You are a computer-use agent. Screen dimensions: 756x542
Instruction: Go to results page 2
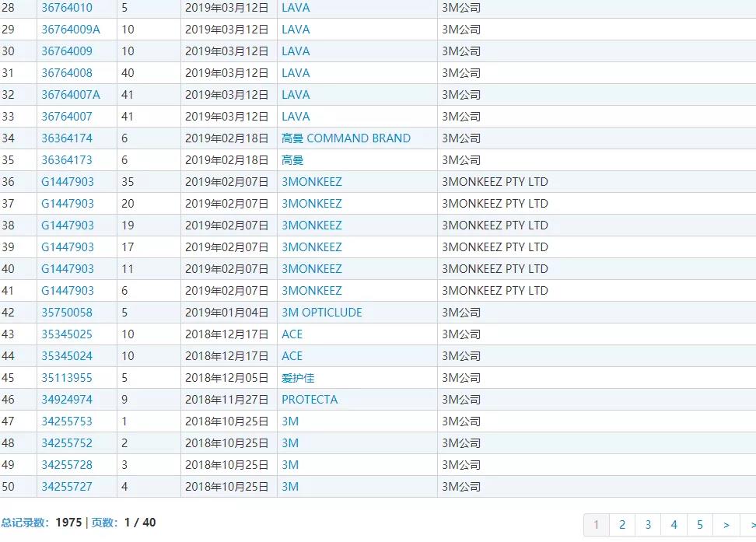(x=622, y=525)
